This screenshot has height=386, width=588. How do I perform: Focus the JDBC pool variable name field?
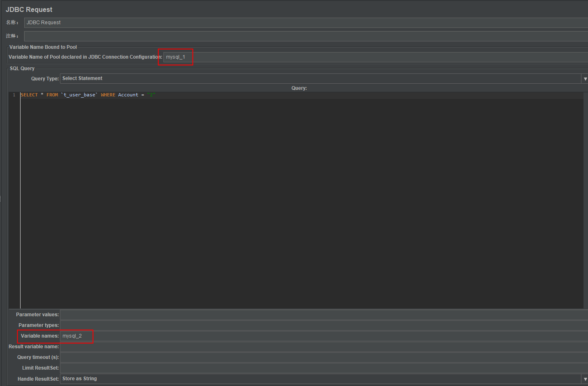click(376, 57)
